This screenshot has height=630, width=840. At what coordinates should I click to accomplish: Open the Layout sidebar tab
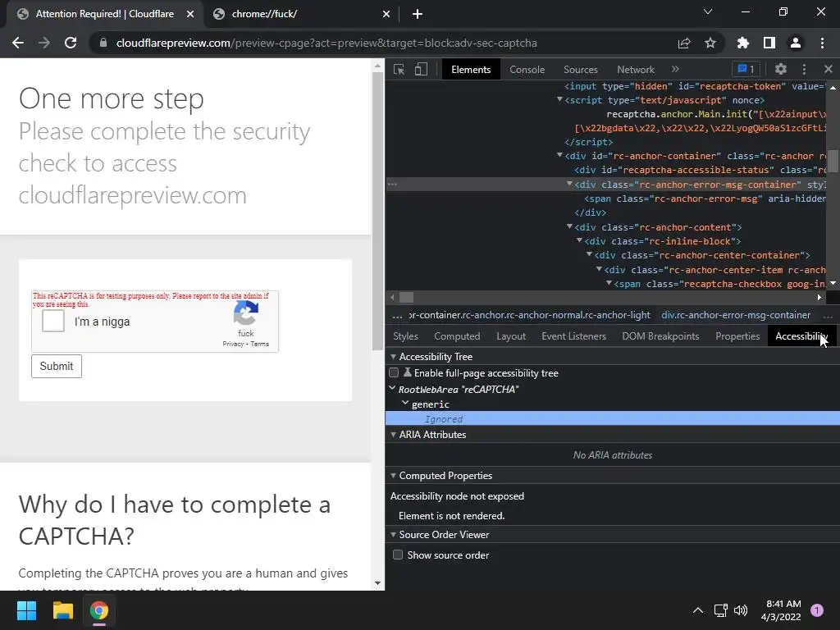click(x=511, y=336)
